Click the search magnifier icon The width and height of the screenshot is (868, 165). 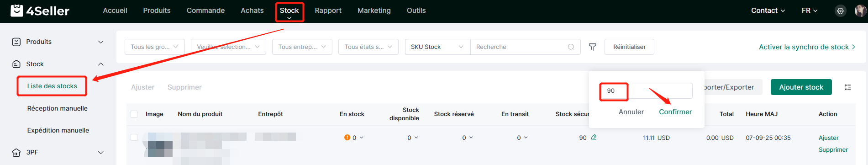tap(571, 47)
